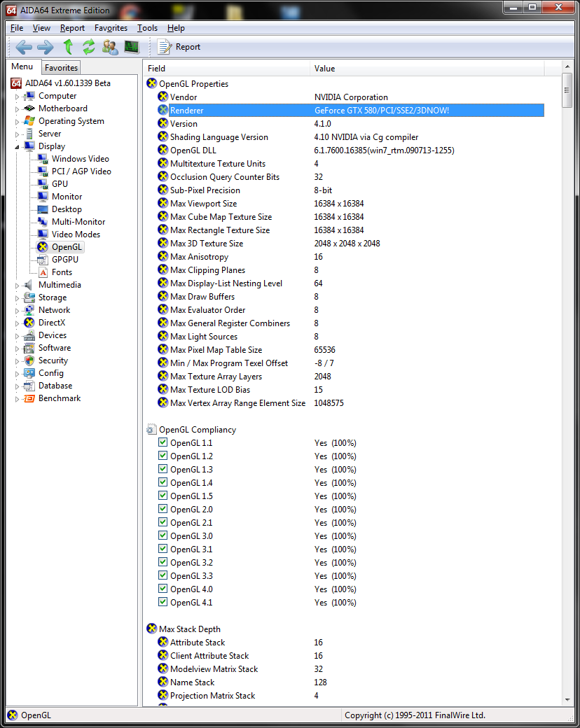Switch to the Menu tab

click(22, 66)
